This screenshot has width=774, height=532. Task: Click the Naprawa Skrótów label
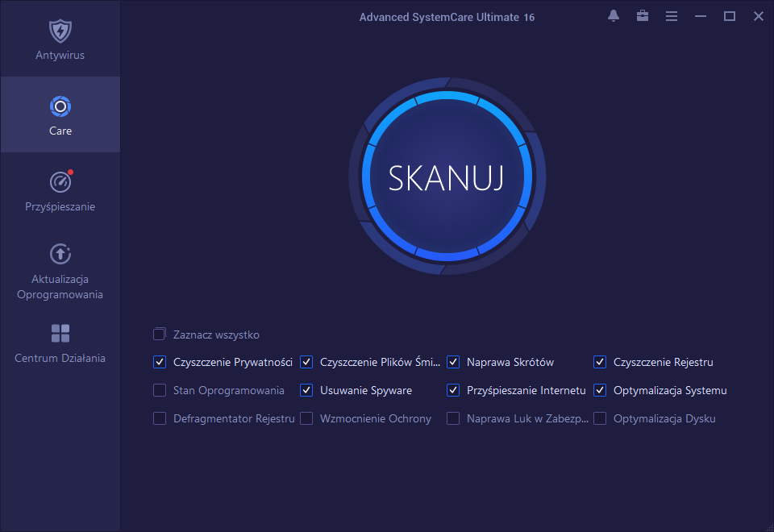tap(510, 362)
